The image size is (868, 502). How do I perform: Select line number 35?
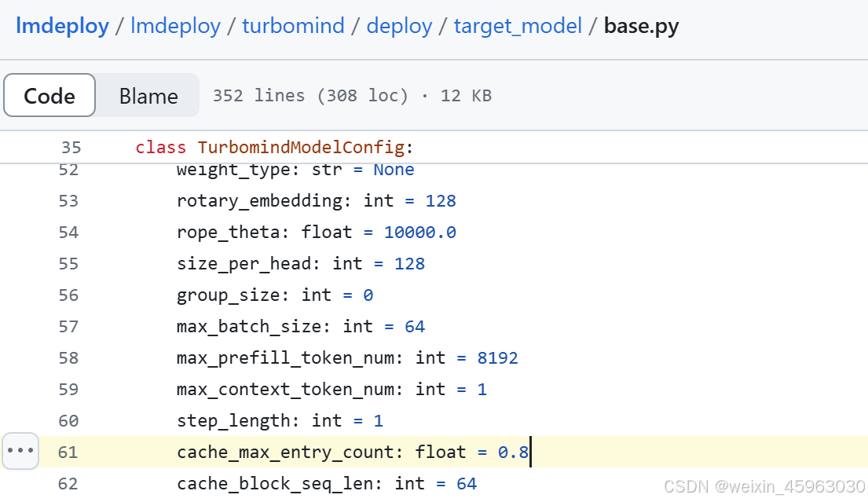pyautogui.click(x=71, y=148)
